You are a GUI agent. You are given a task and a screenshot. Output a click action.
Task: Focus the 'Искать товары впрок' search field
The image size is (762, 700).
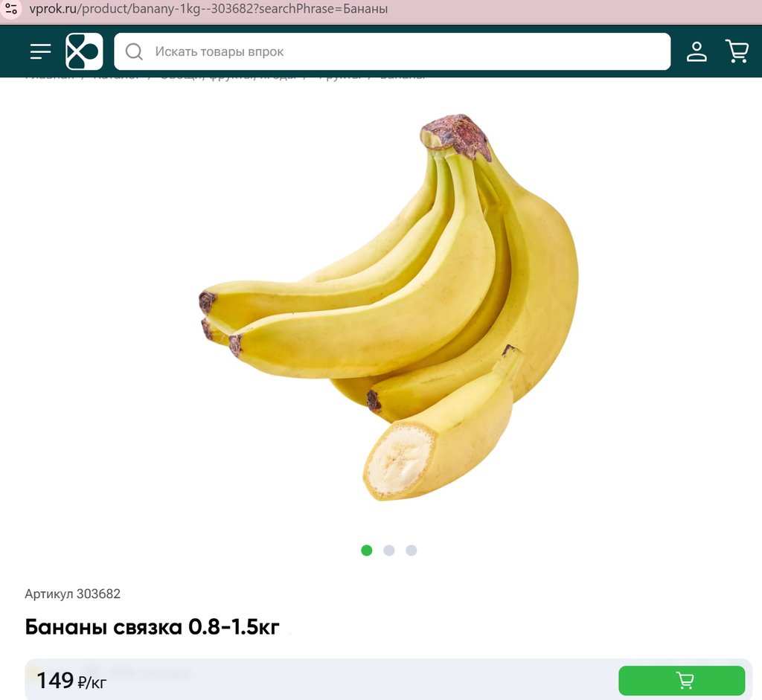pos(392,51)
